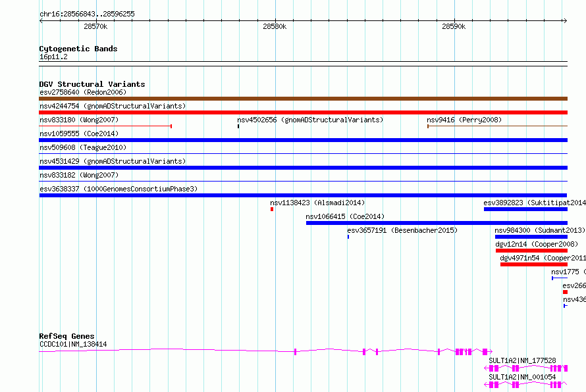Click the 28580k ruler tick label

click(275, 26)
